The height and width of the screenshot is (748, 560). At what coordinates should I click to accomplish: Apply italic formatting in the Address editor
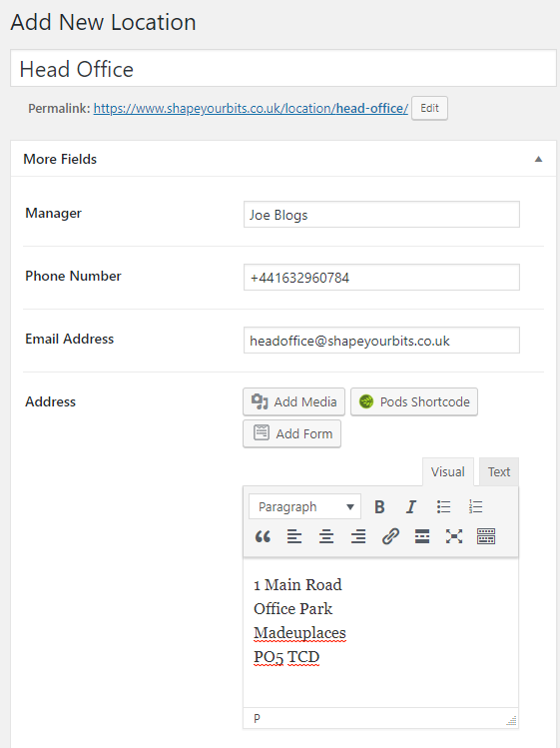tap(411, 506)
